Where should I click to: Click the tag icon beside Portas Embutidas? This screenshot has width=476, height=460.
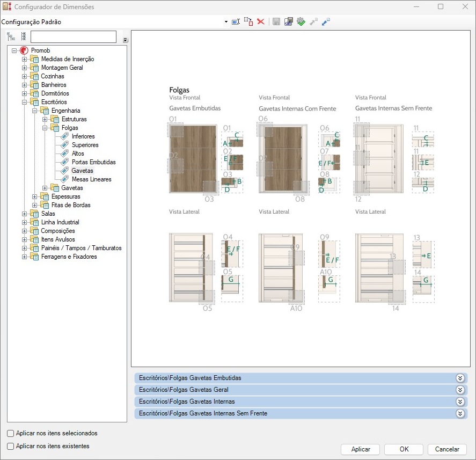pyautogui.click(x=64, y=162)
